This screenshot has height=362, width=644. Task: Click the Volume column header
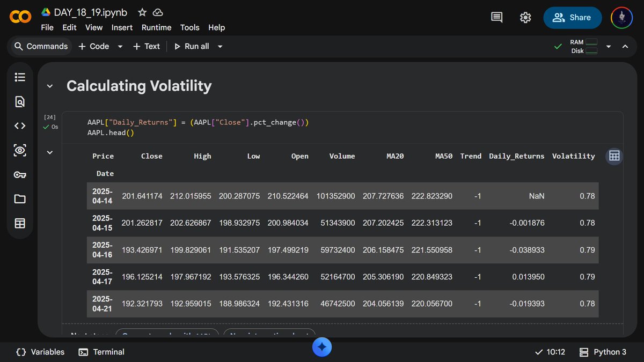tap(342, 156)
